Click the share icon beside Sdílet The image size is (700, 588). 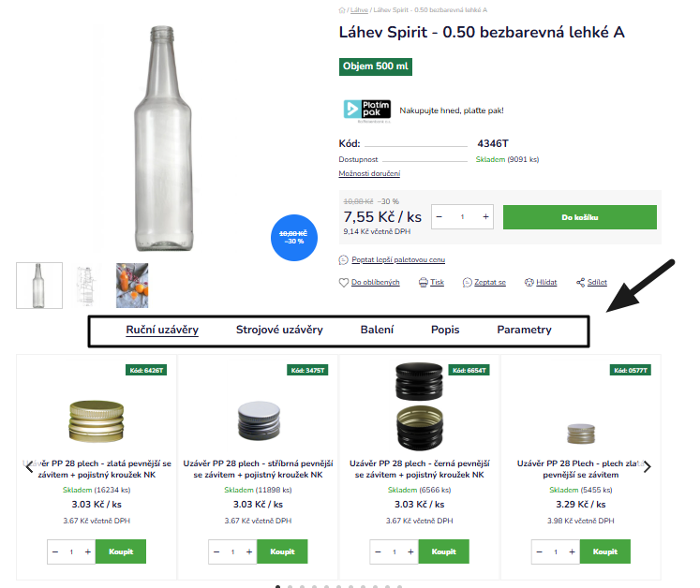point(580,283)
